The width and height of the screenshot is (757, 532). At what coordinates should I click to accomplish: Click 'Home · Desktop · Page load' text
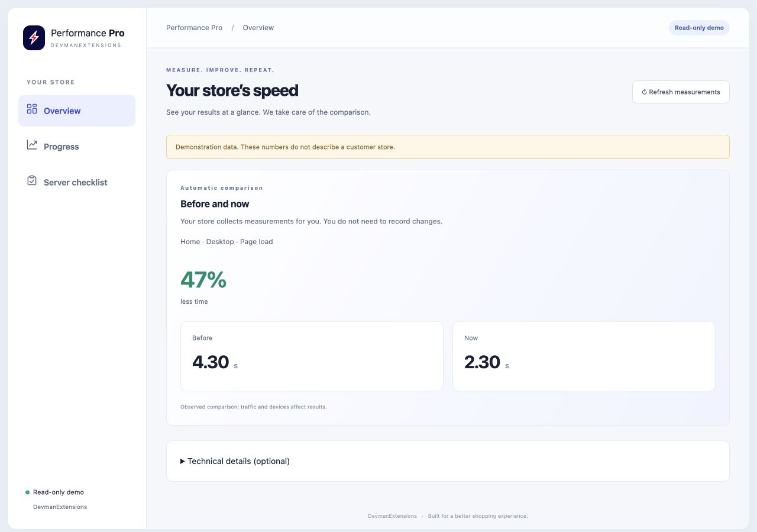point(227,242)
